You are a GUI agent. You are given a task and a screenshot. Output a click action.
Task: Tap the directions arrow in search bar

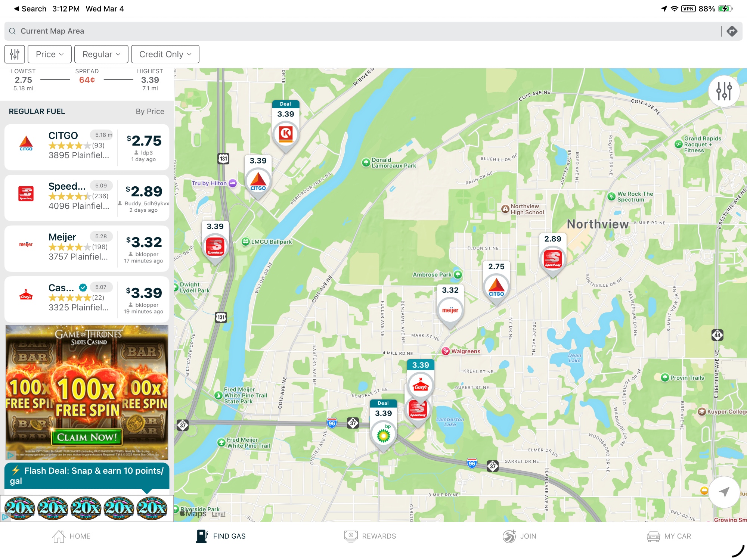click(732, 31)
